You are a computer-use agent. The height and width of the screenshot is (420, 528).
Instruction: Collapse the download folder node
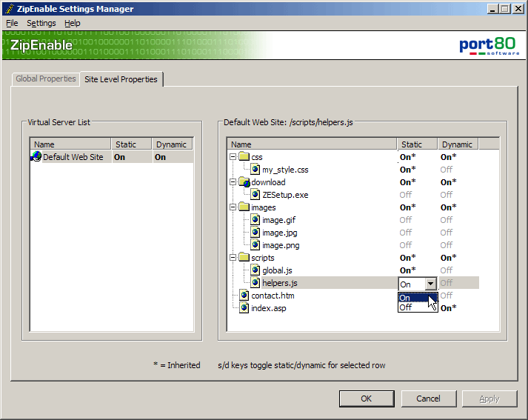pos(233,182)
